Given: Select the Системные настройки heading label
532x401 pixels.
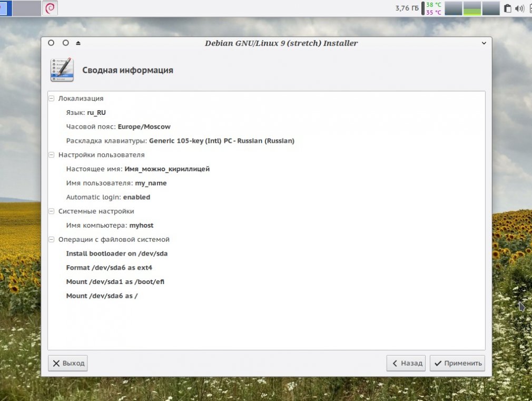Looking at the screenshot, I should point(96,211).
